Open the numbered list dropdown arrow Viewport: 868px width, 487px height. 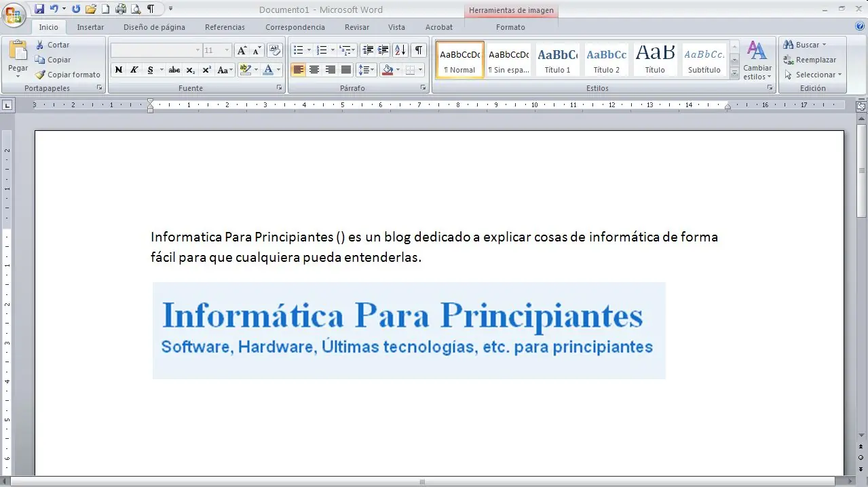tap(333, 50)
